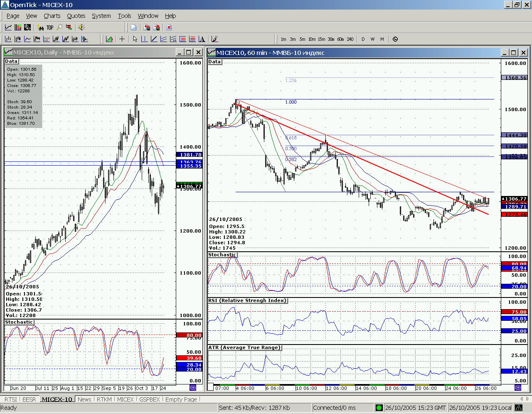The image size is (532, 414).
Task: Click the Stochastic label on 60 min chart
Action: point(222,255)
